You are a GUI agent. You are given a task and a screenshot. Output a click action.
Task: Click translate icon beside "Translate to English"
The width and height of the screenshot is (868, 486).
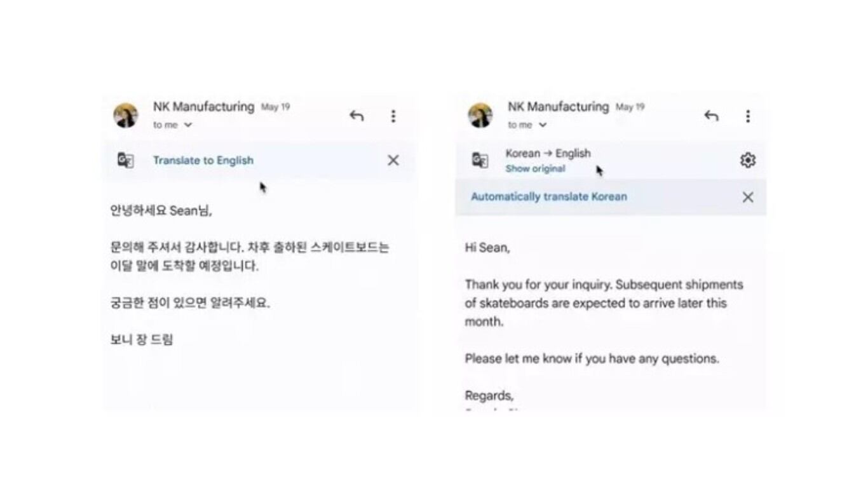tap(126, 160)
